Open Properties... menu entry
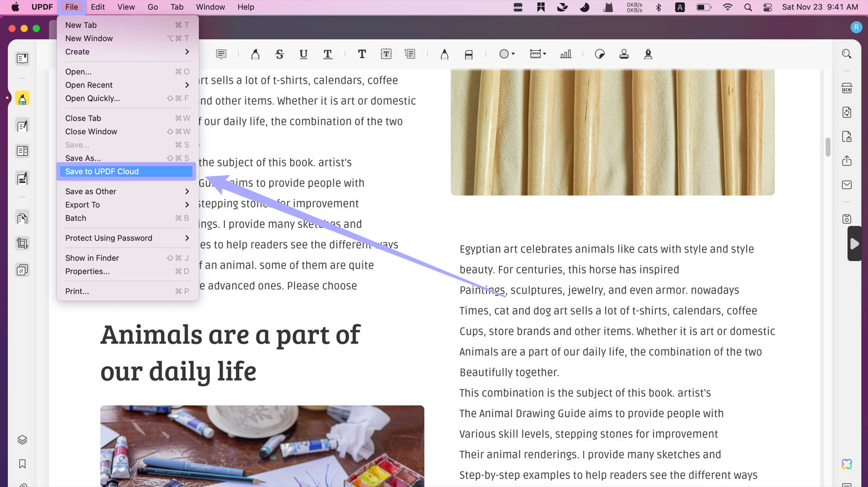 [x=128, y=271]
